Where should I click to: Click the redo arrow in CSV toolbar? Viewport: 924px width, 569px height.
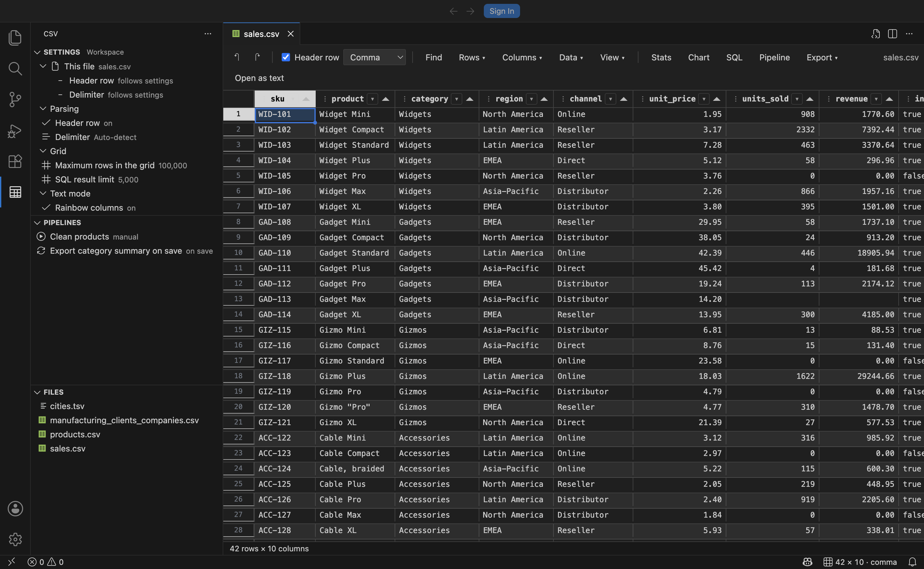(258, 57)
